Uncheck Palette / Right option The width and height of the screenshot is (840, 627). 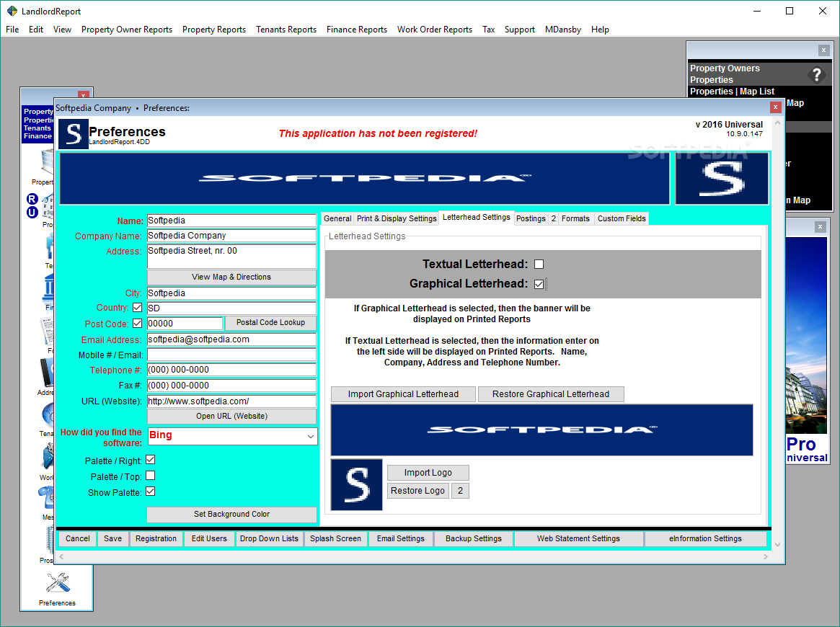[151, 460]
